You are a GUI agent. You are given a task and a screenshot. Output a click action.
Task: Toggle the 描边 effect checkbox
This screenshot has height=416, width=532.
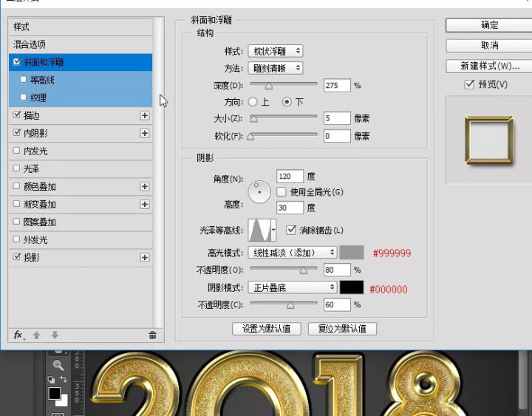pyautogui.click(x=16, y=115)
